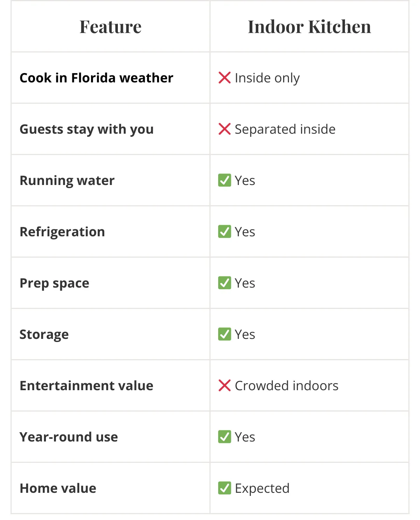
Task: Click the red X beside Crowded indoors
Action: (x=224, y=386)
